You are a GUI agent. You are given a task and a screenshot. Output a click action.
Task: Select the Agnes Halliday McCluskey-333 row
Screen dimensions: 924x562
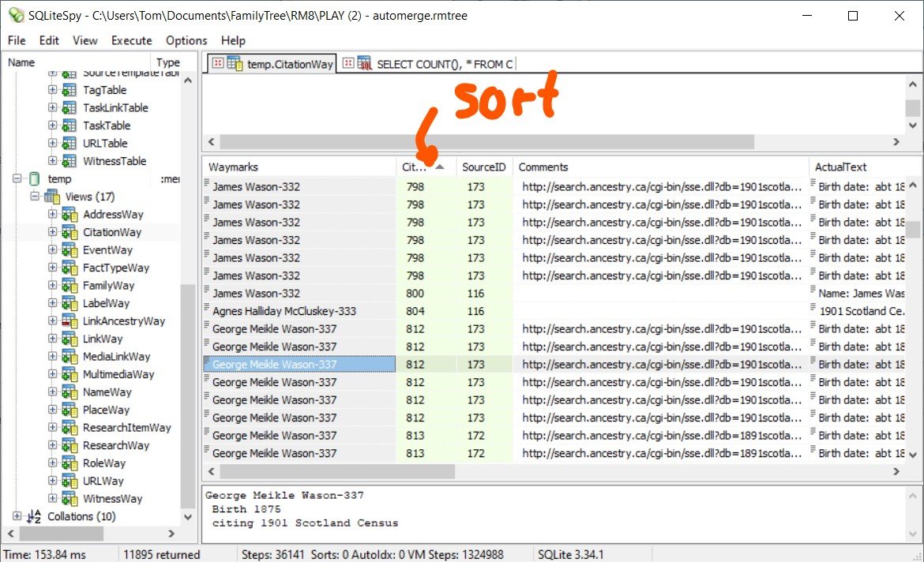[554, 311]
